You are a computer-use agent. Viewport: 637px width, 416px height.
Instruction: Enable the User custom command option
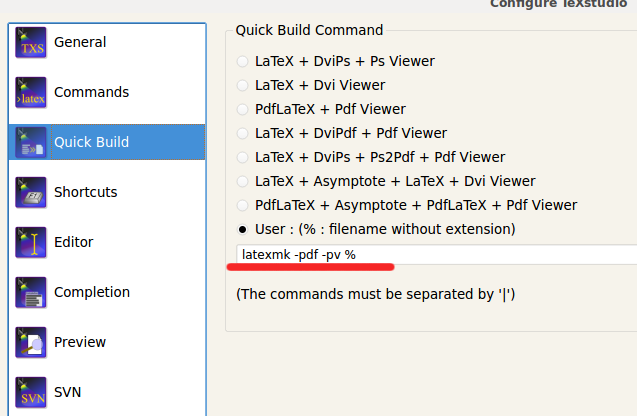(243, 229)
